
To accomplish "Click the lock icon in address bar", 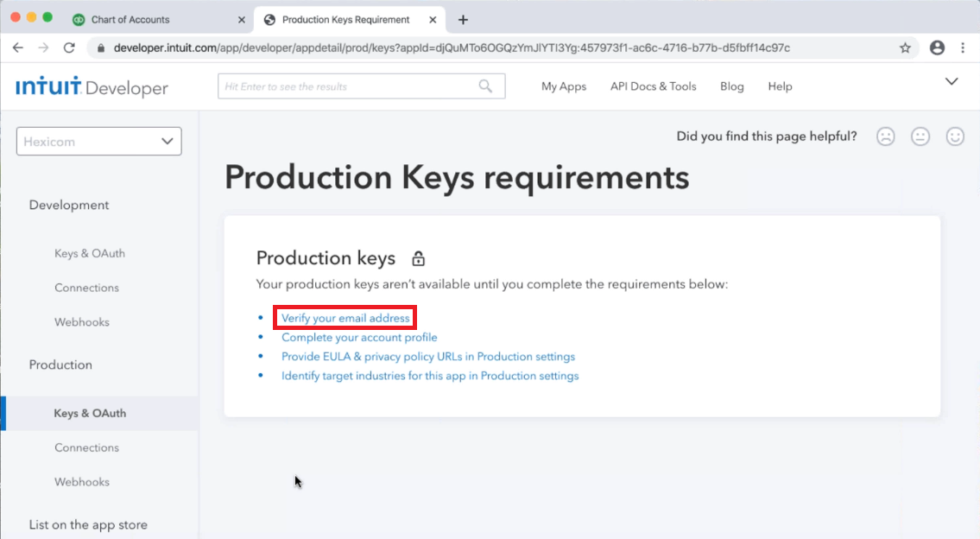I will 101,48.
